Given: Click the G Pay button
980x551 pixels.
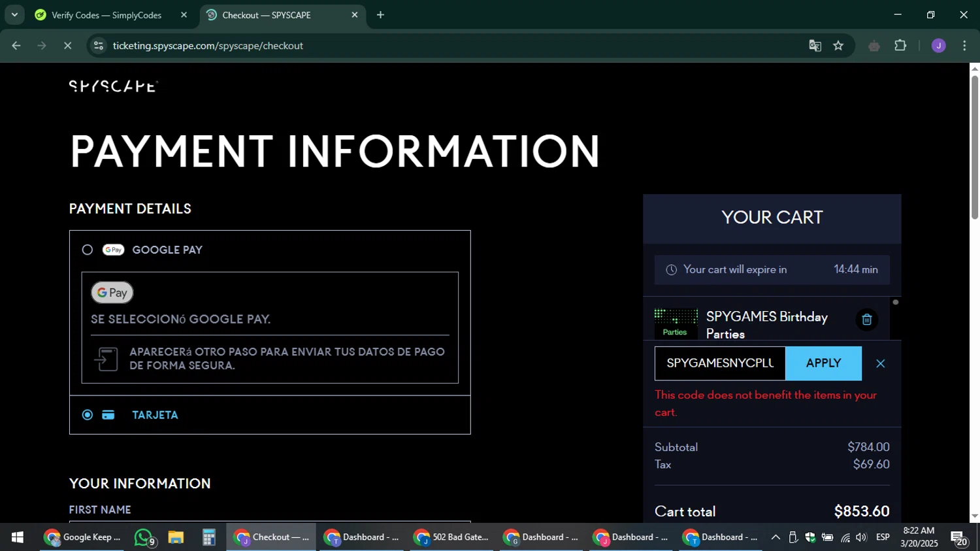Looking at the screenshot, I should tap(112, 293).
